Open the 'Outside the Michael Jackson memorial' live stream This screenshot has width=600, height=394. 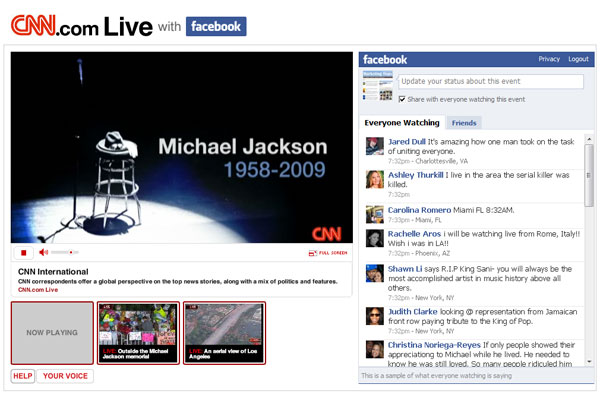coord(138,333)
